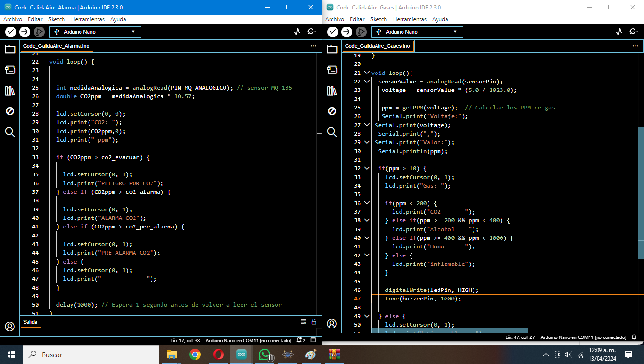Screen dimensions: 644x364
Task: Open Boards Manager in Alarma sidebar
Action: pyautogui.click(x=10, y=70)
